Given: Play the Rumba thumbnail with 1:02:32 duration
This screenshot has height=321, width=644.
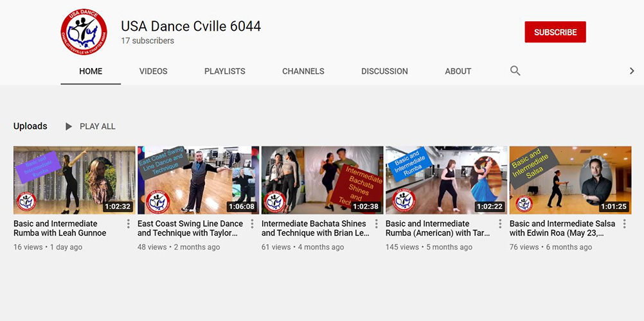Looking at the screenshot, I should (x=75, y=180).
